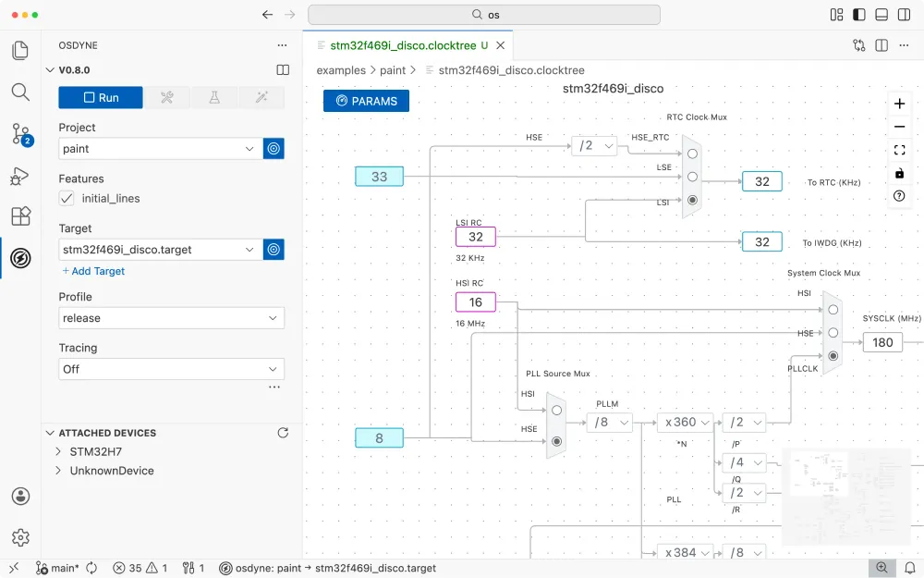924x578 pixels.
Task: Click the tools wrench icon beside Run
Action: coord(166,97)
